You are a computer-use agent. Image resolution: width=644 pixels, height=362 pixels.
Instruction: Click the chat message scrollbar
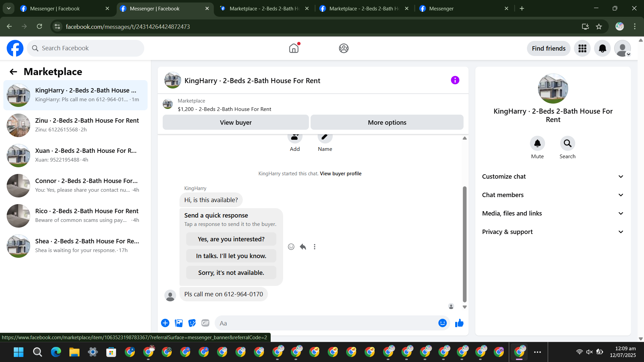click(x=465, y=244)
